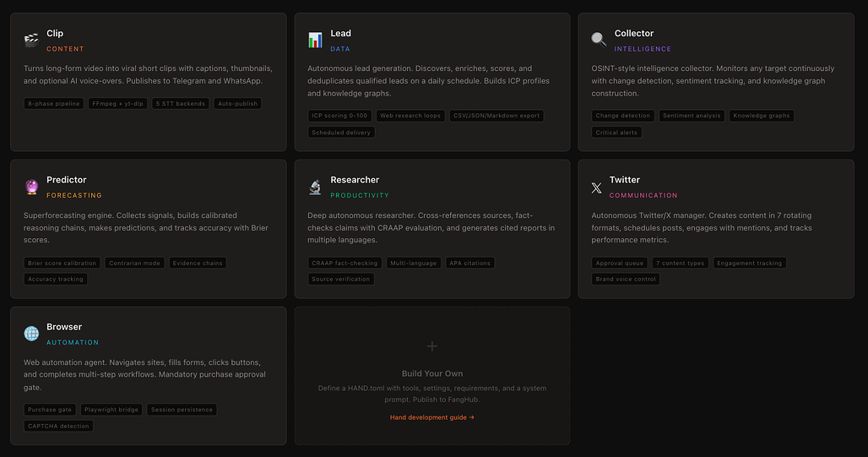
Task: Click the Predictor crystal ball icon
Action: 31,187
